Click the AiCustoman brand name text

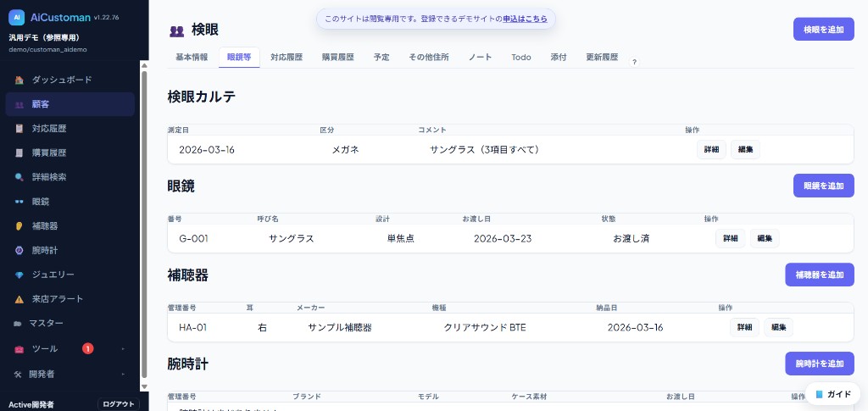pos(60,17)
